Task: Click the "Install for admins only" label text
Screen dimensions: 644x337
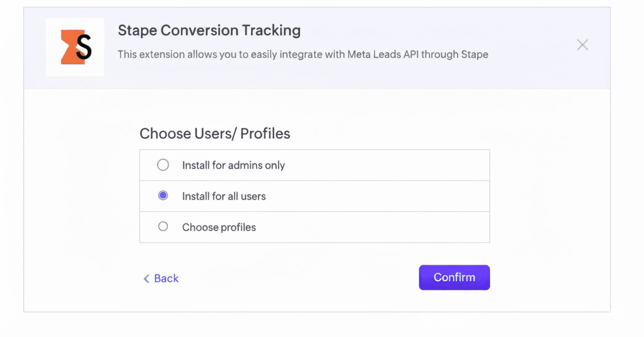Action: [233, 165]
